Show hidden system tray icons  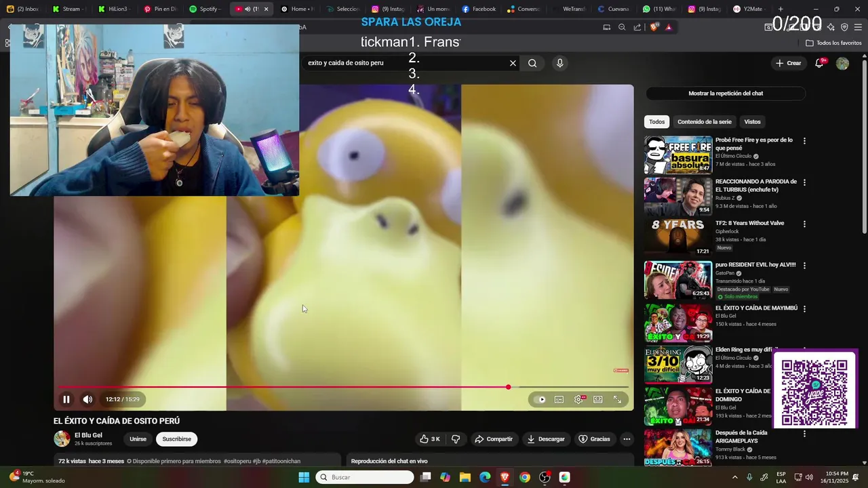coord(734,477)
